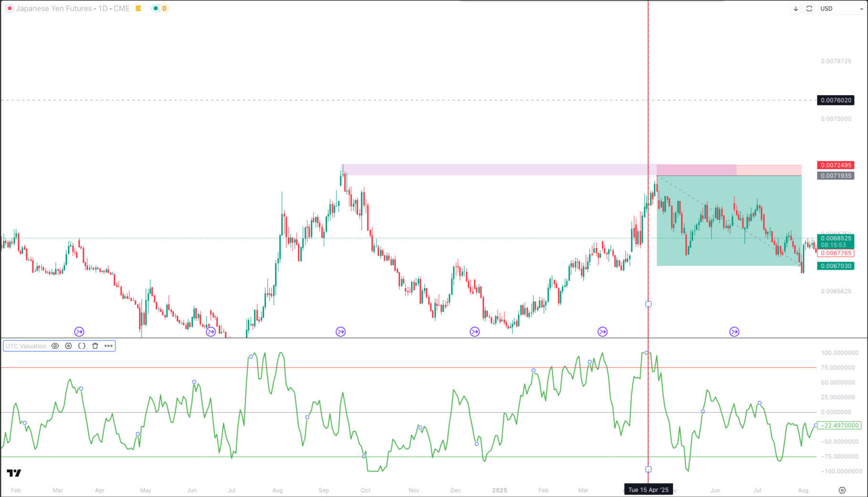Select the red 0.0072495 stop-loss price label
The image size is (868, 497).
tap(835, 165)
